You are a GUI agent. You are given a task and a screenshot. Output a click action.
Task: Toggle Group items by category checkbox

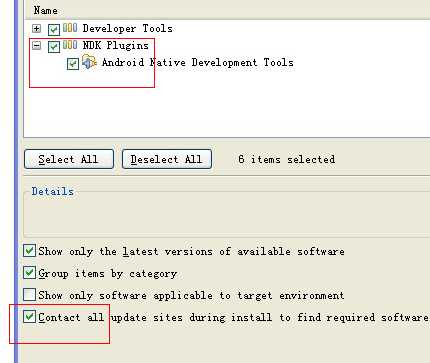(x=29, y=272)
